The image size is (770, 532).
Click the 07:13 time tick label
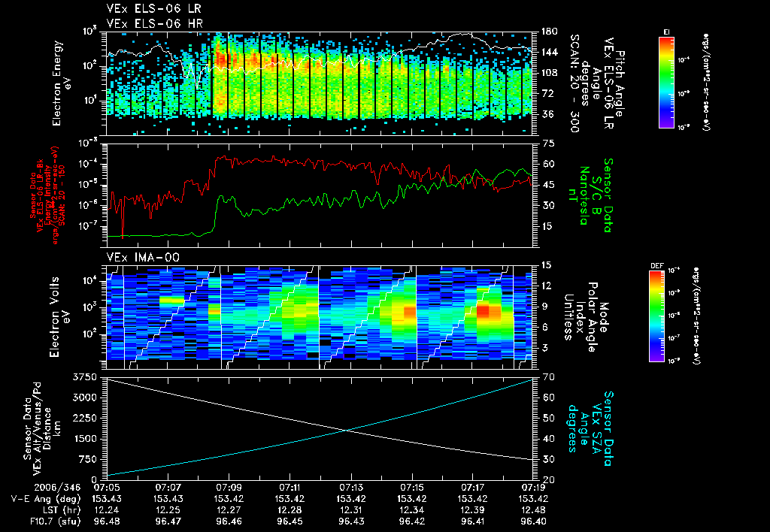click(x=350, y=488)
